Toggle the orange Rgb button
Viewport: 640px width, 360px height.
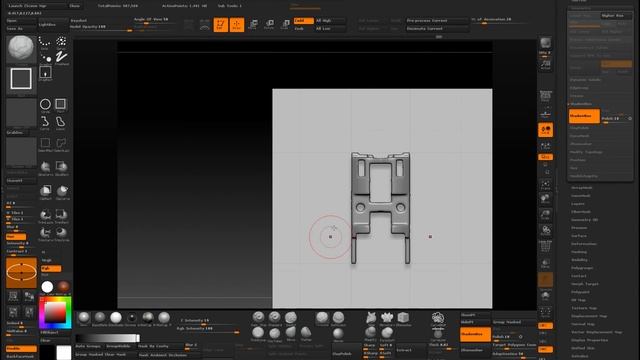tap(51, 269)
